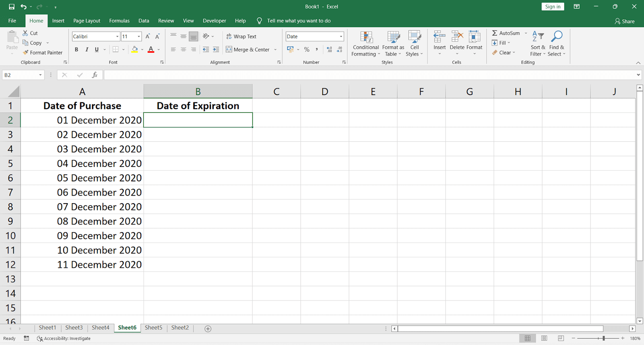Viewport: 644px width, 345px height.
Task: Open the Name Box dropdown arrow
Action: click(x=40, y=75)
